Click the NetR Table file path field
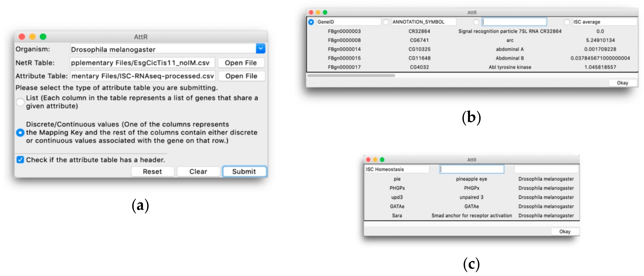The image size is (644, 276). pos(142,63)
